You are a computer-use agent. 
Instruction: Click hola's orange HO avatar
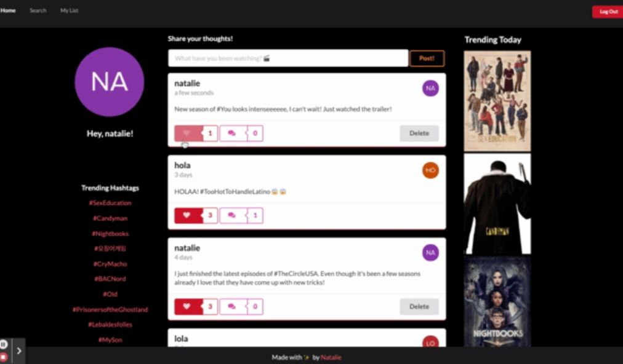pyautogui.click(x=430, y=170)
